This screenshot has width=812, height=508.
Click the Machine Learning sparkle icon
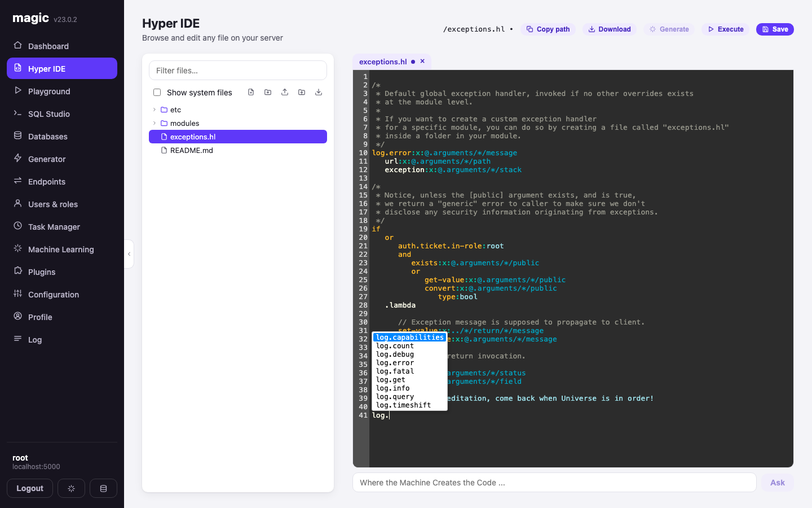17,248
